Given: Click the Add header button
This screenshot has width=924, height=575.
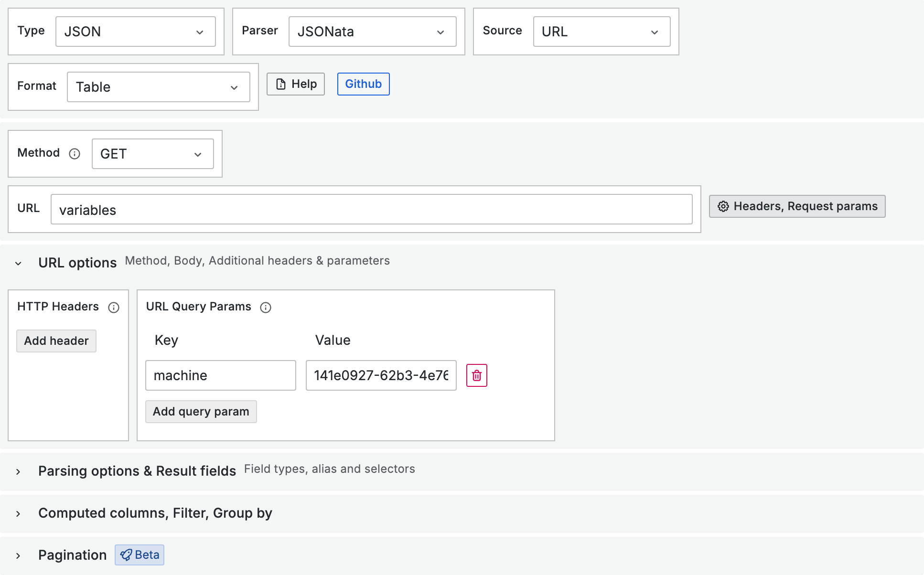Looking at the screenshot, I should pyautogui.click(x=56, y=341).
